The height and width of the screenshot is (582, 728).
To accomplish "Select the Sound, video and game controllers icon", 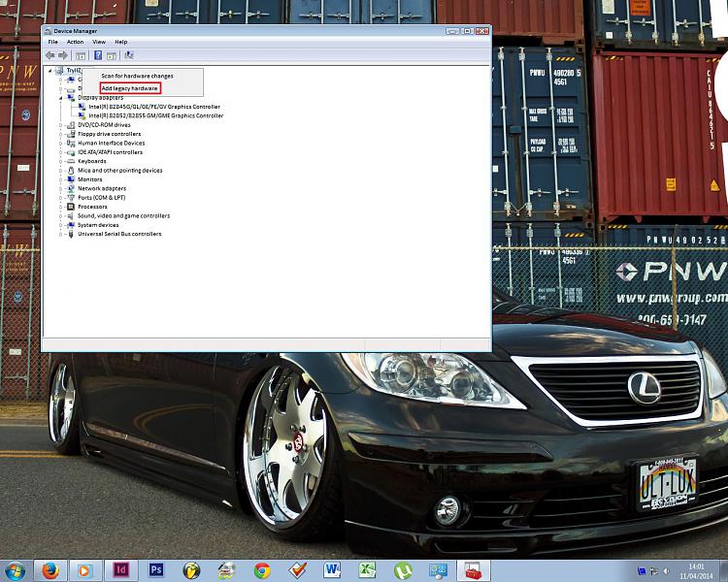I will (x=71, y=215).
